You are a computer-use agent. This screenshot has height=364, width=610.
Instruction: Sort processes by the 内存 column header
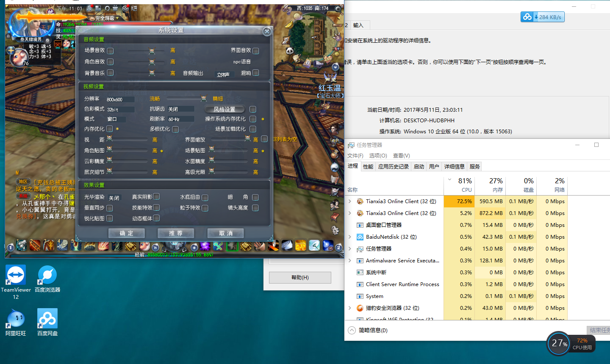click(490, 185)
